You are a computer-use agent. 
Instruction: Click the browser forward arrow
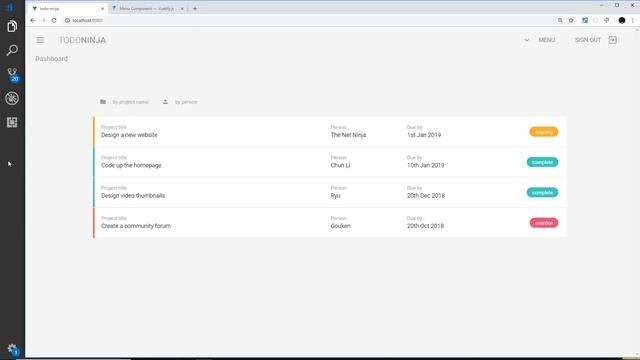43,20
